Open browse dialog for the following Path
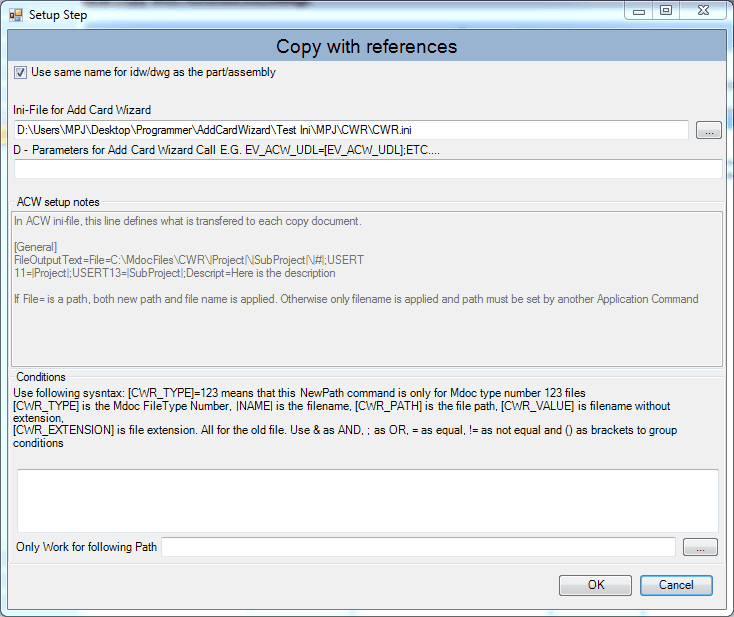 (700, 547)
